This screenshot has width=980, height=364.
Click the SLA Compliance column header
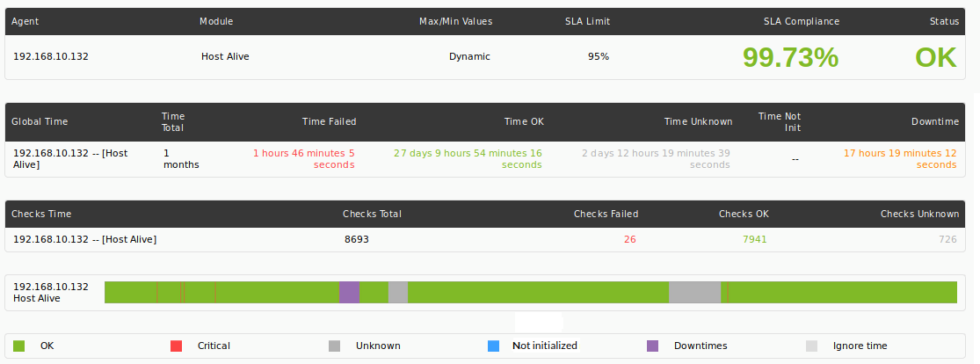tap(802, 21)
